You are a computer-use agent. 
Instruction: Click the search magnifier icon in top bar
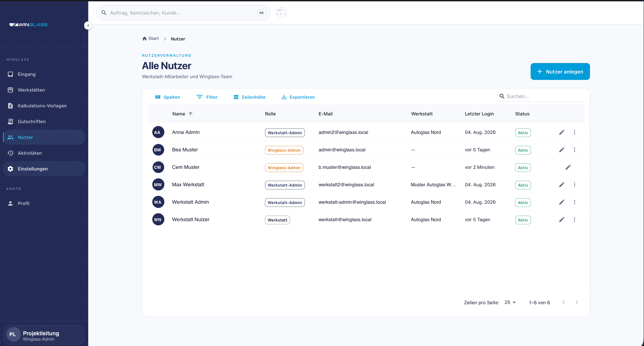104,13
